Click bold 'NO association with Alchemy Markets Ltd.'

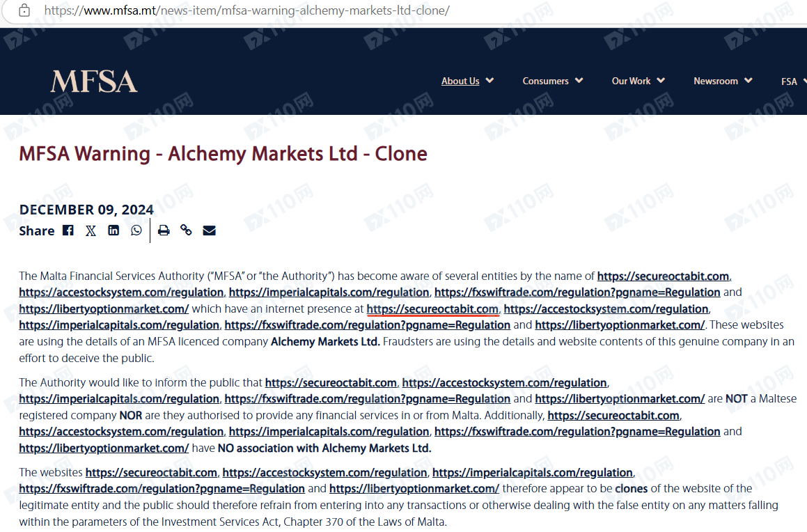(324, 448)
